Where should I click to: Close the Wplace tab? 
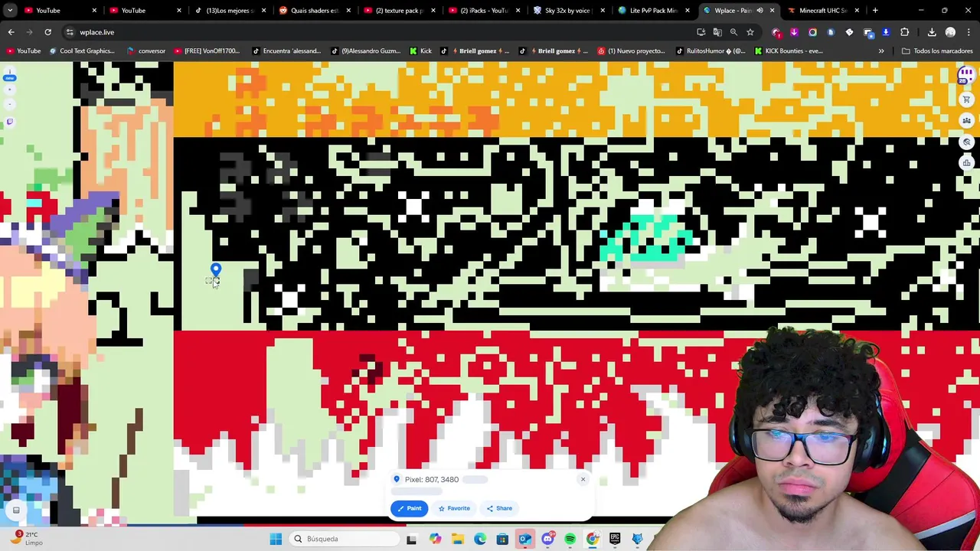coord(772,11)
